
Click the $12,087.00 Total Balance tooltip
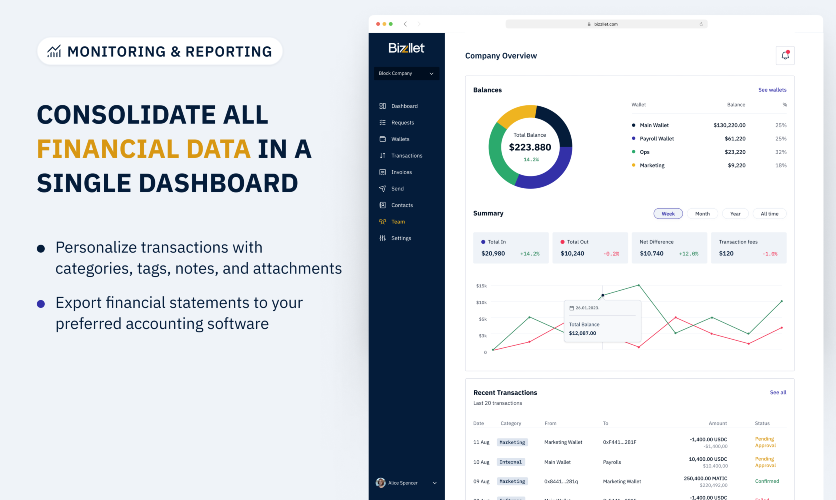(x=602, y=321)
